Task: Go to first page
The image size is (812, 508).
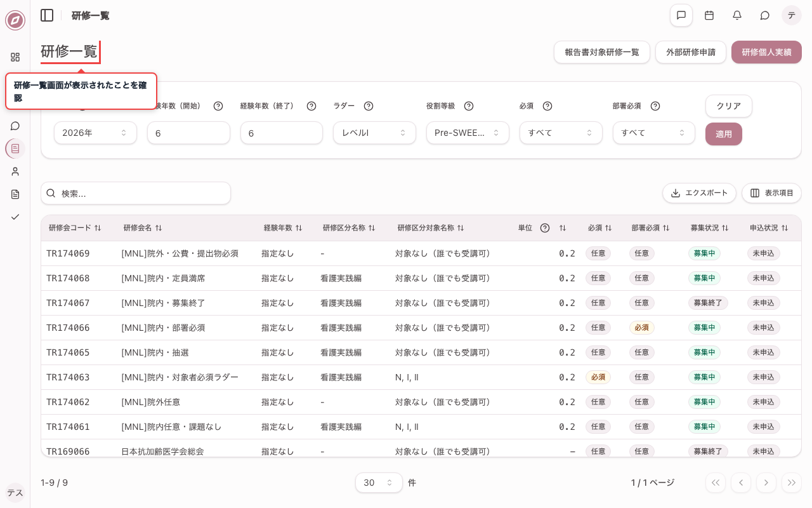Action: [x=716, y=483]
